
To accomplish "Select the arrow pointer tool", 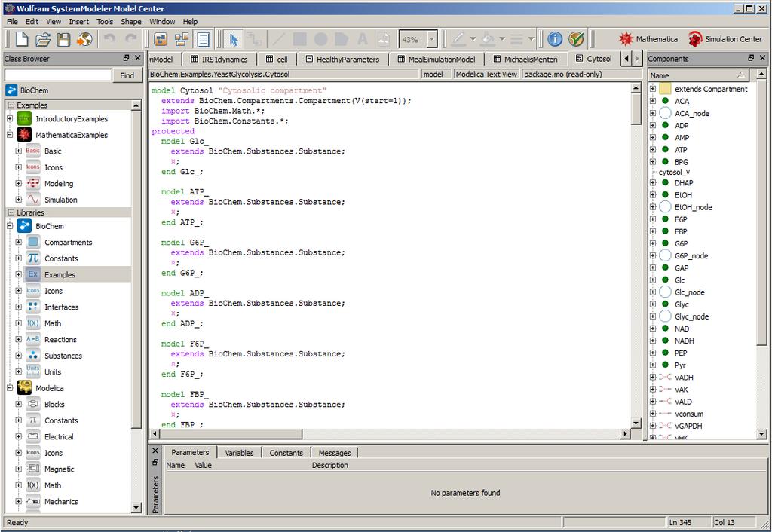I will tap(234, 39).
